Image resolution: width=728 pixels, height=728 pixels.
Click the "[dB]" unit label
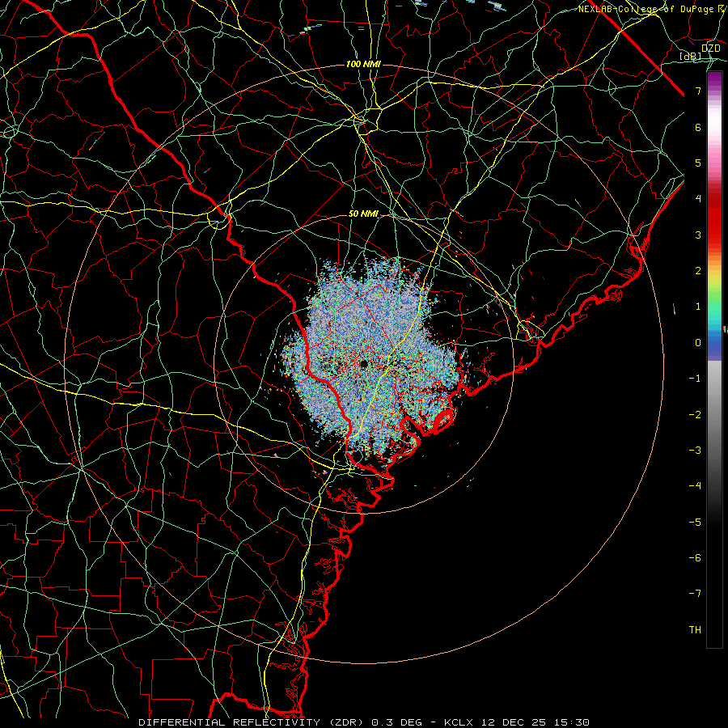(691, 57)
